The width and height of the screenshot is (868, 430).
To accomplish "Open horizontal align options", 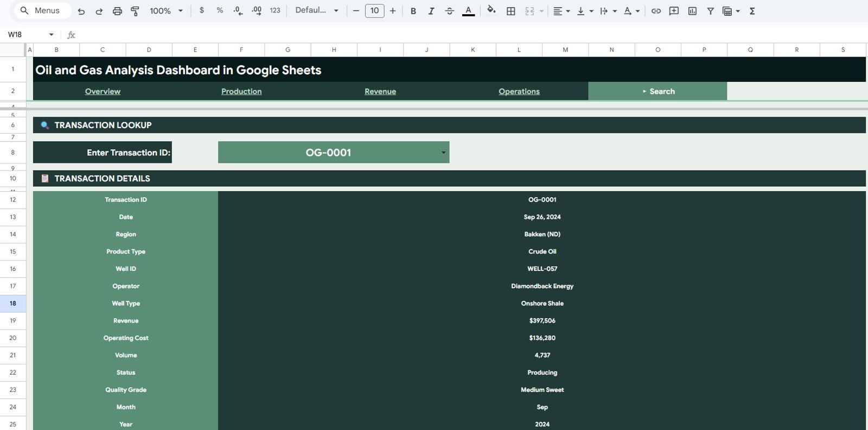I will 561,11.
